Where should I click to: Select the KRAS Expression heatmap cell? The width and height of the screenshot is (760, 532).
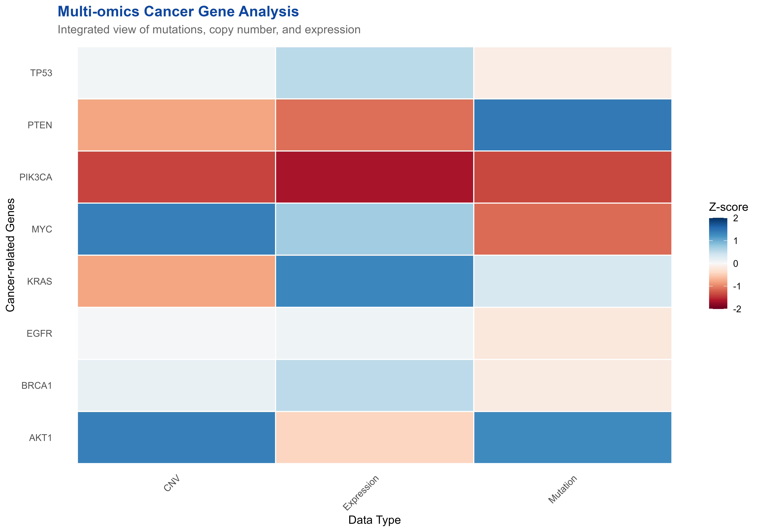pos(374,281)
